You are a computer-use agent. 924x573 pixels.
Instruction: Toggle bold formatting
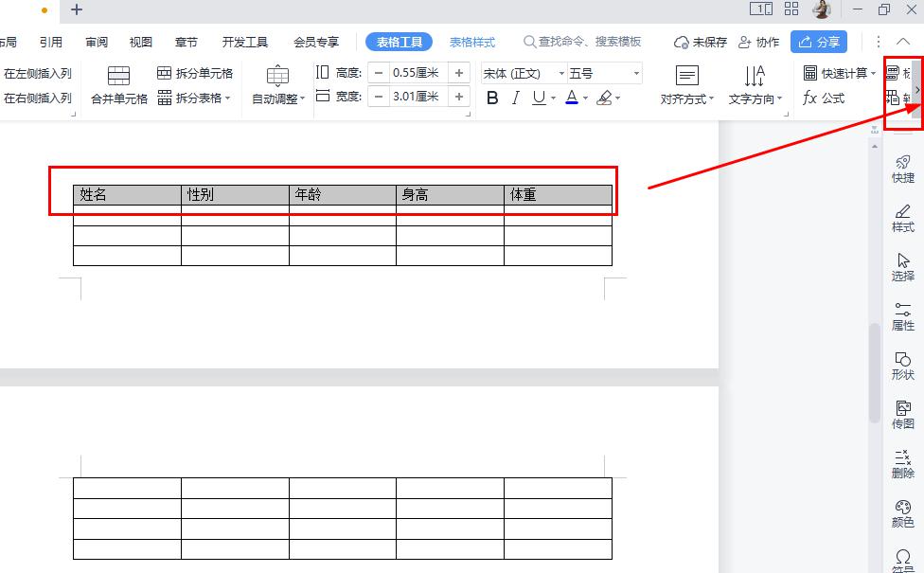click(492, 98)
